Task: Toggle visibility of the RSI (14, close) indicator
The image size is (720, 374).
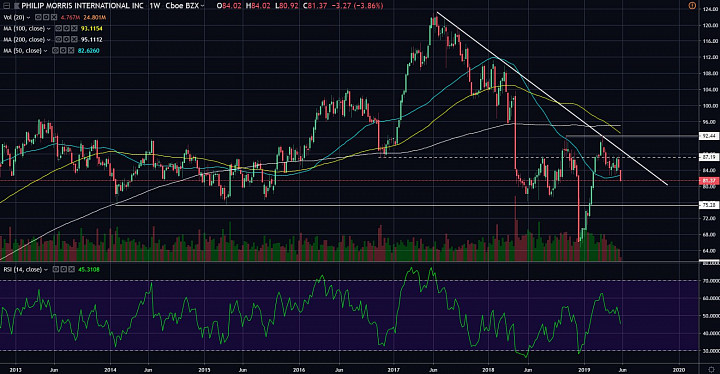Action: pyautogui.click(x=56, y=269)
